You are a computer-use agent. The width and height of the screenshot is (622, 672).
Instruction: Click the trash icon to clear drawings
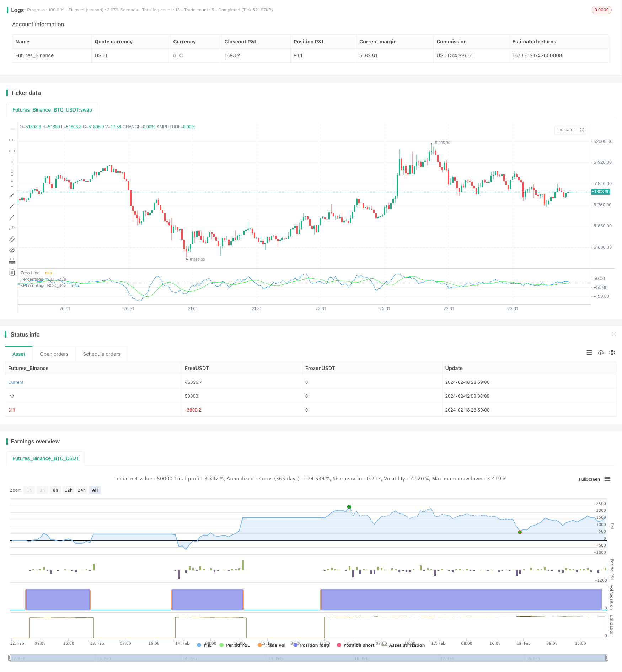coord(12,272)
